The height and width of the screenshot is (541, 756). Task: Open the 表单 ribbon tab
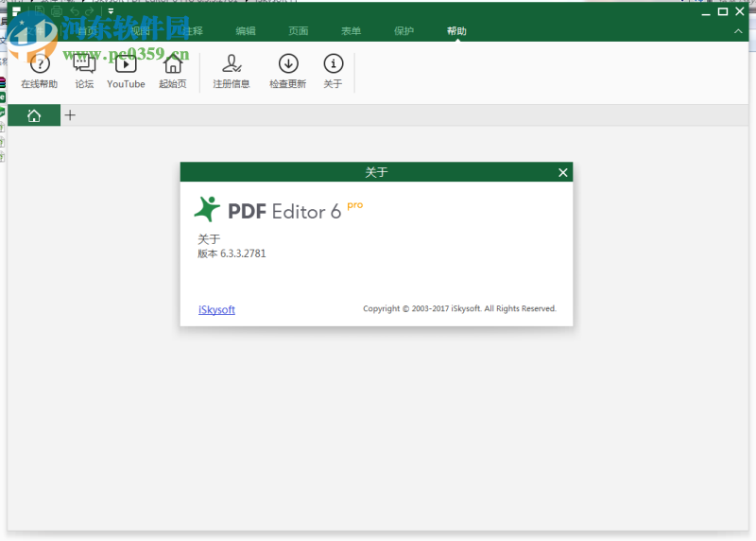pos(351,31)
